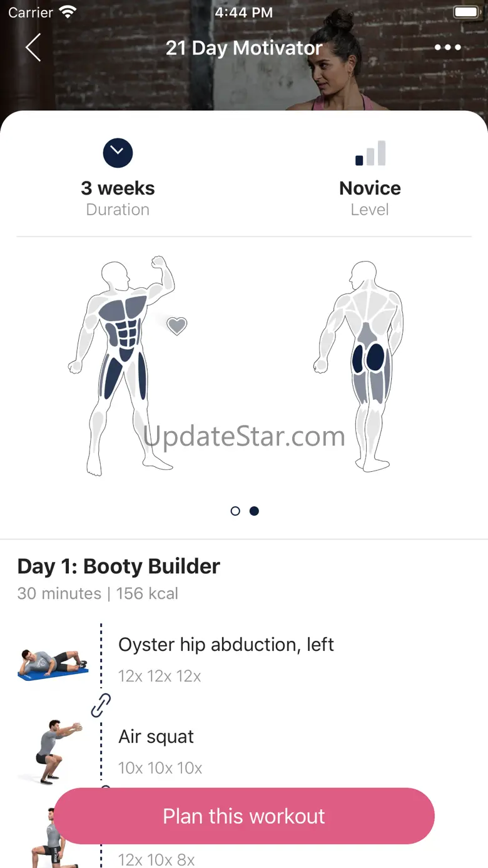Tap the Novice level bars icon
Screen dimensions: 488x868
coord(370,153)
